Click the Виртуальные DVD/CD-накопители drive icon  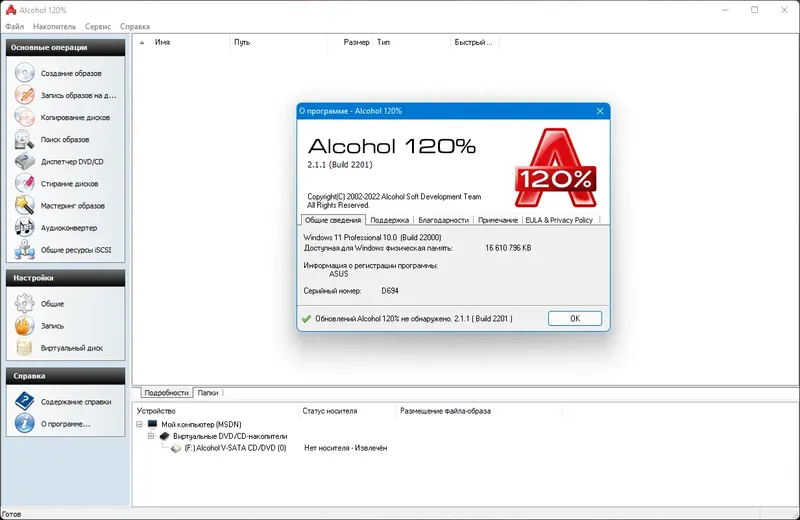click(x=164, y=436)
